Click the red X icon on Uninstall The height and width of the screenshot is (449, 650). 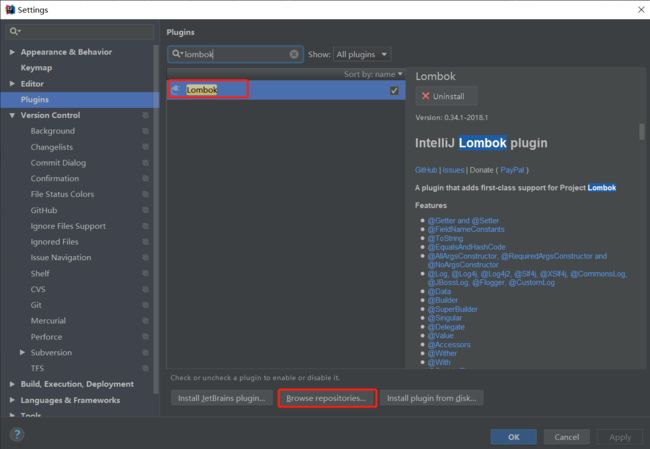(425, 96)
